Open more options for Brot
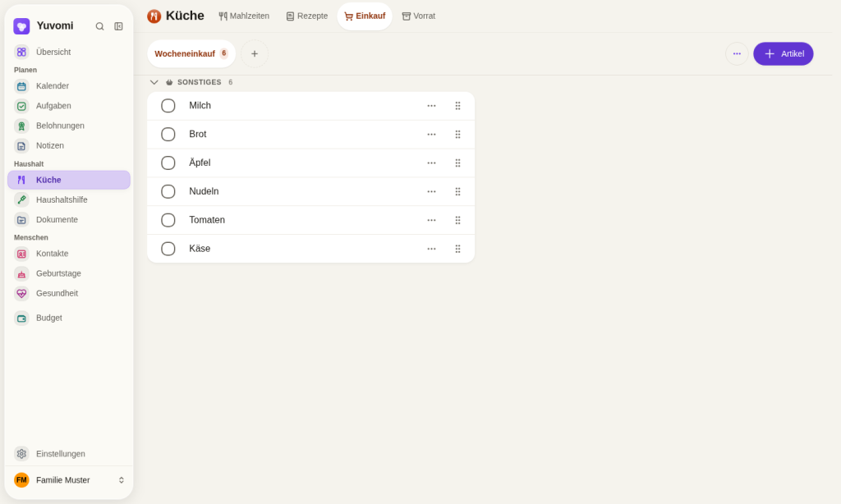Screen dimensions: 841x504 point(432,134)
